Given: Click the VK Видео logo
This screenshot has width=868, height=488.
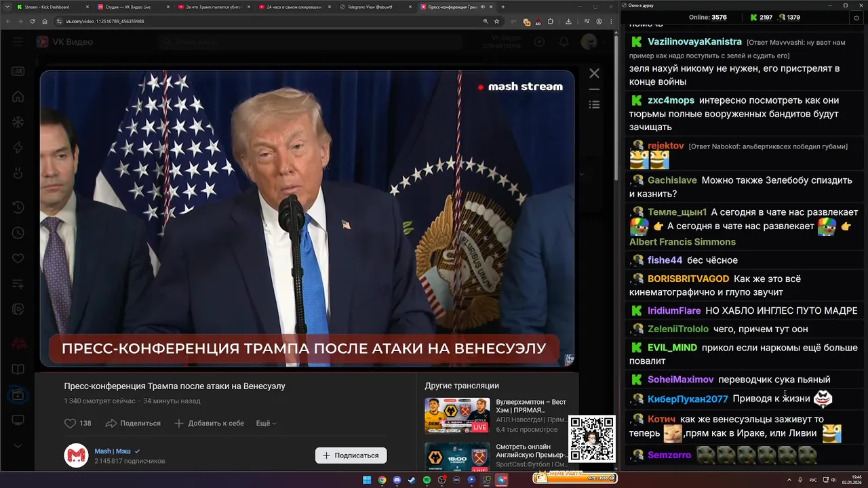Looking at the screenshot, I should [64, 42].
